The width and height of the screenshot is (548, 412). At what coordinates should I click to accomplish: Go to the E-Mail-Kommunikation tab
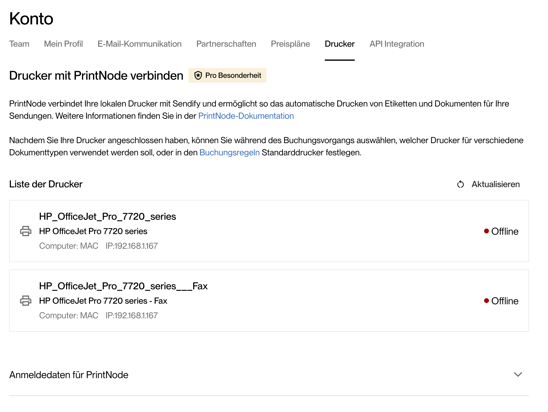point(139,44)
